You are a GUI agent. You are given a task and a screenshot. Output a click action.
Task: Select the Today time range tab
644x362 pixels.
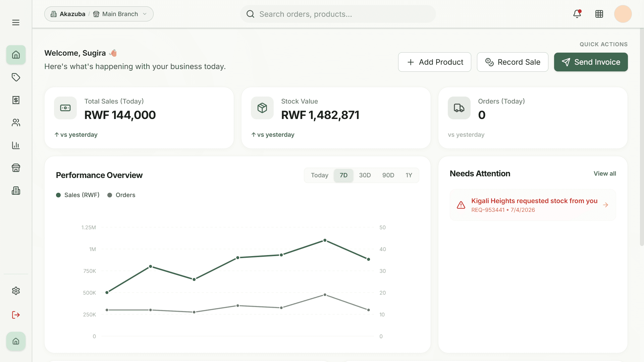tap(319, 175)
